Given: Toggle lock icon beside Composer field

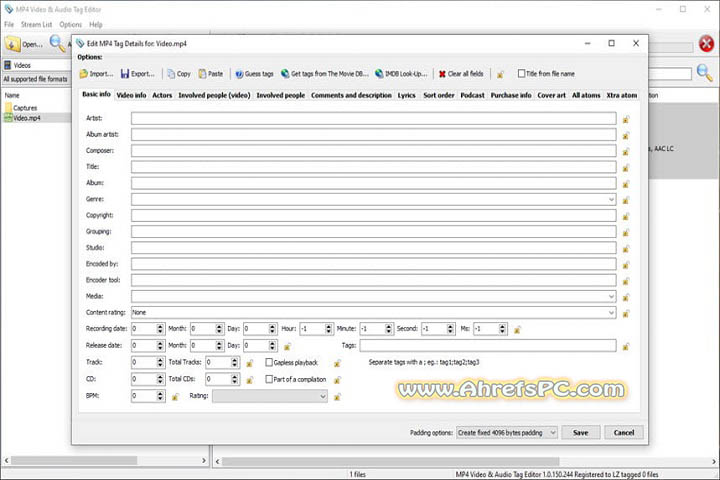Looking at the screenshot, I should (625, 151).
